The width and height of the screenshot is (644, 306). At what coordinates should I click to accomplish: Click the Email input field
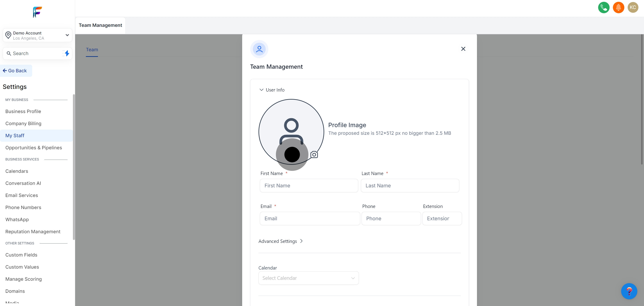310,218
